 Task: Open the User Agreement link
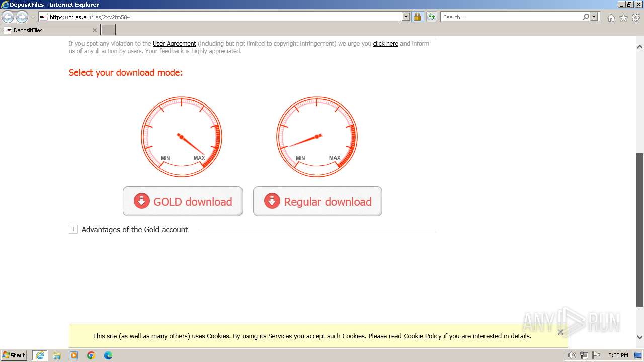pos(174,44)
